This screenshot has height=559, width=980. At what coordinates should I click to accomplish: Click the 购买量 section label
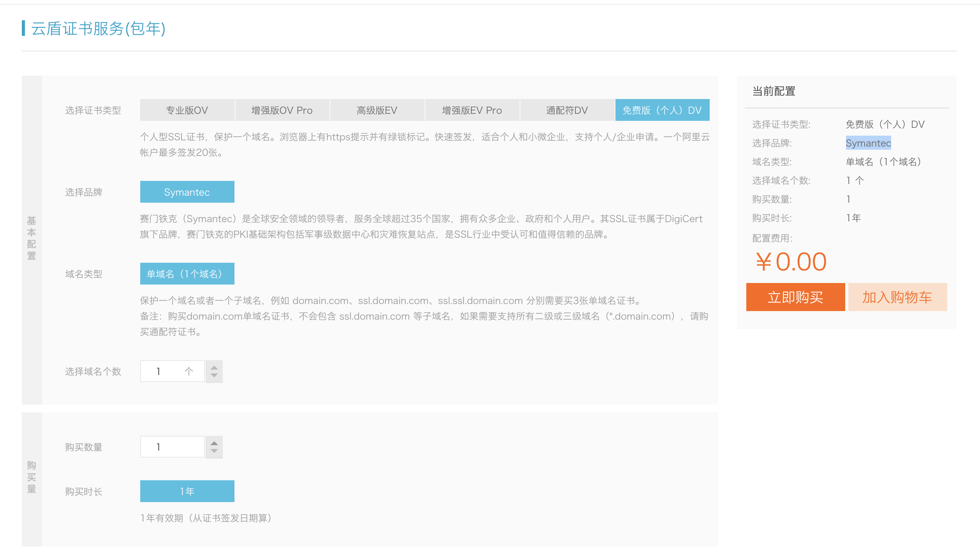[32, 477]
